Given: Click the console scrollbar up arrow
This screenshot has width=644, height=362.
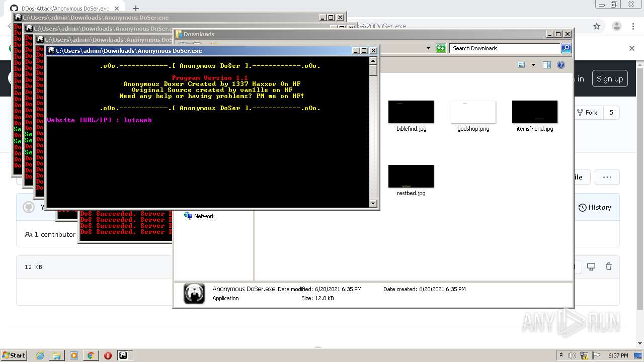Looking at the screenshot, I should click(x=373, y=60).
